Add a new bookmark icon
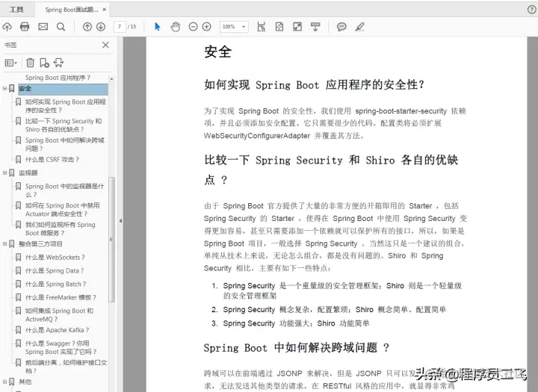Screen dimensions: 538x392 (44, 63)
